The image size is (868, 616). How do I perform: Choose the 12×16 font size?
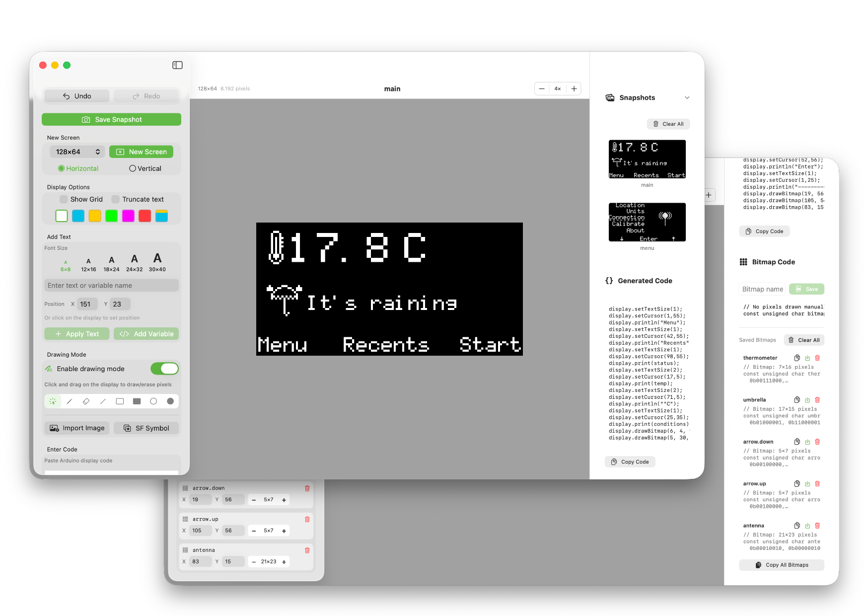pos(88,264)
